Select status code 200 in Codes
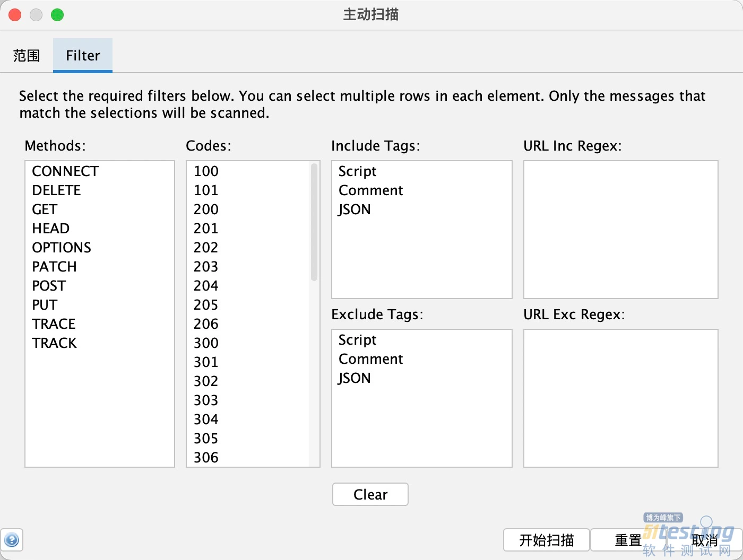Viewport: 743px width, 560px height. pyautogui.click(x=206, y=209)
